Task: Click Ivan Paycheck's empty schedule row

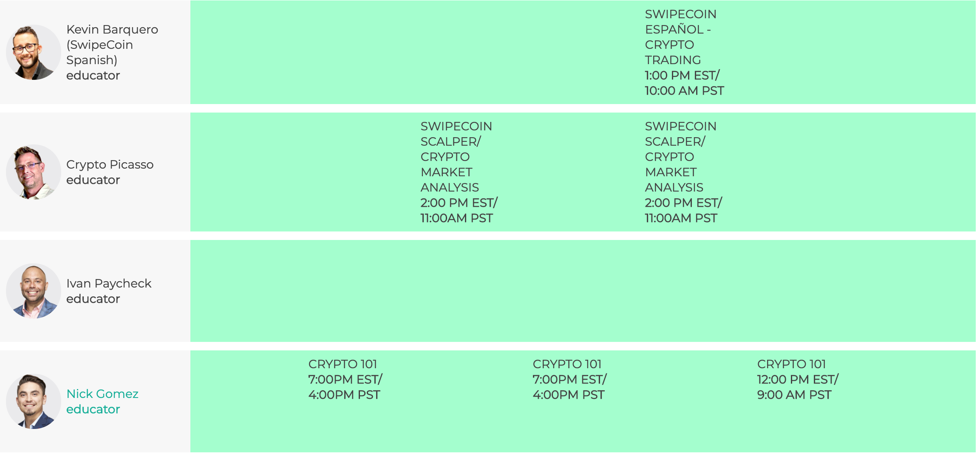Action: [x=583, y=291]
